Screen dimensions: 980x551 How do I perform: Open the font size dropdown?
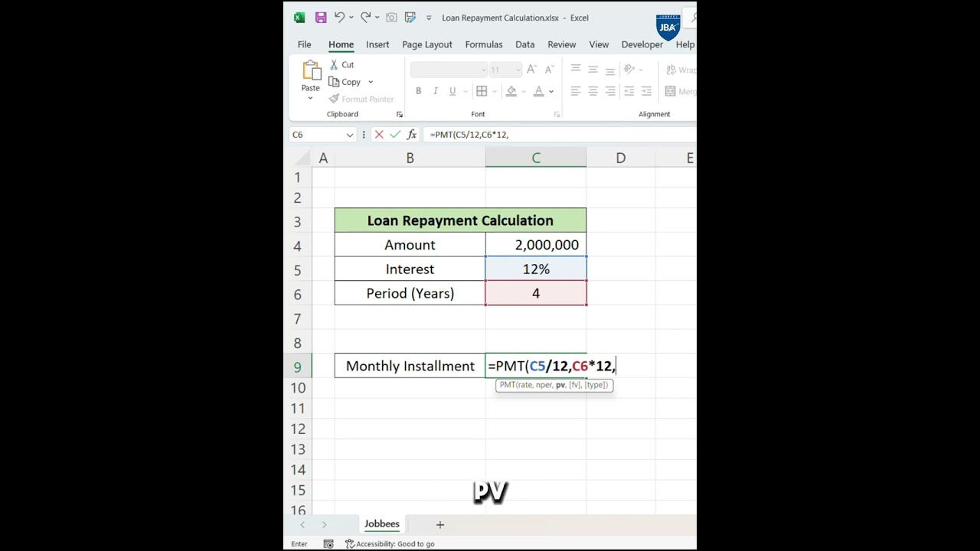518,70
